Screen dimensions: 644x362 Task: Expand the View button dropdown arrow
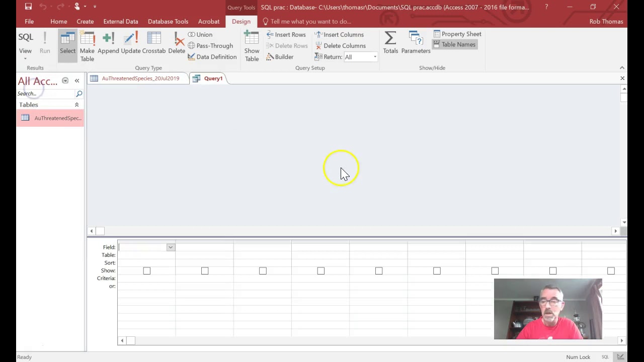25,59
